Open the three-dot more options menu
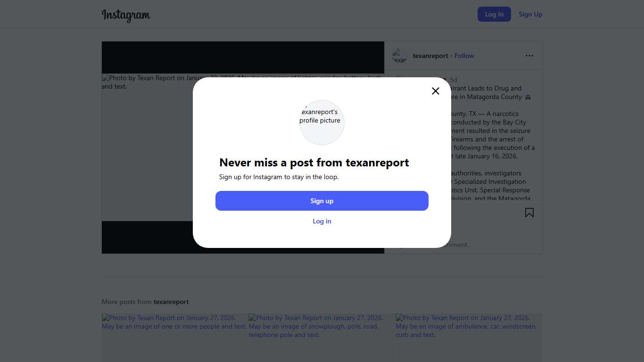Image resolution: width=644 pixels, height=362 pixels. click(x=529, y=56)
